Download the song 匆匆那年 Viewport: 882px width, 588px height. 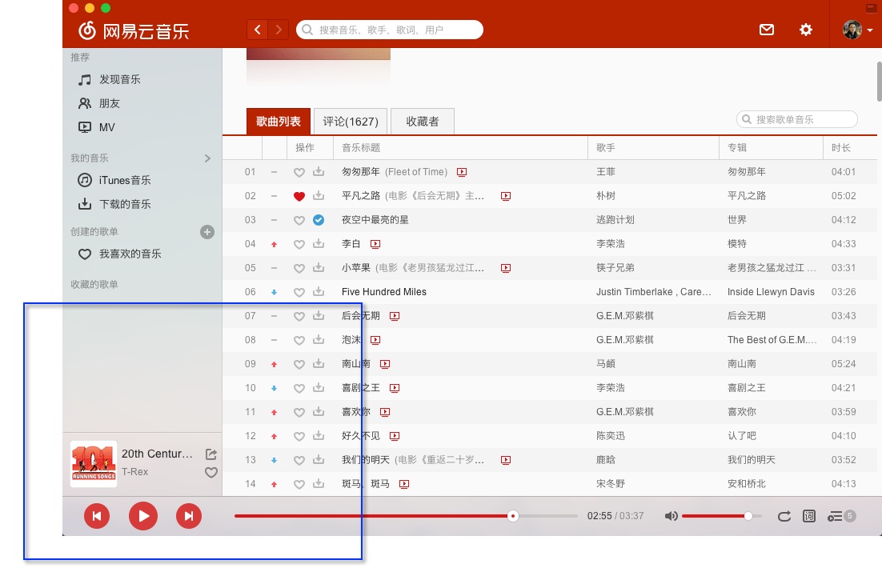point(319,171)
